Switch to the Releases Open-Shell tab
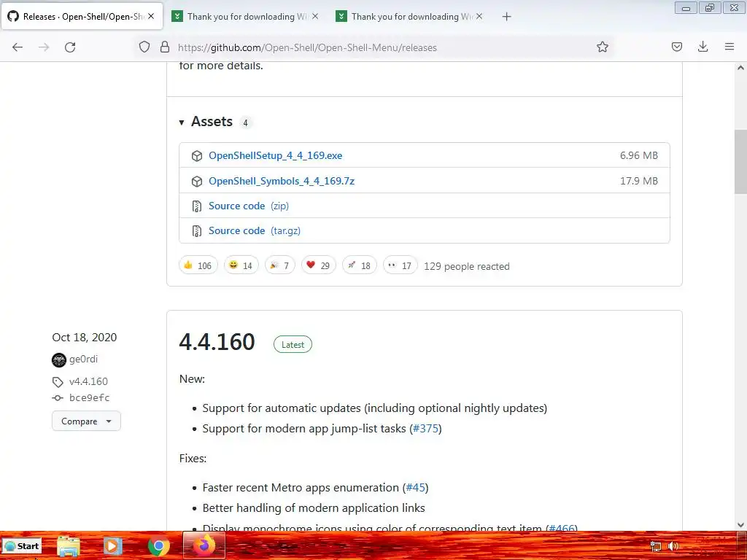 pos(82,16)
